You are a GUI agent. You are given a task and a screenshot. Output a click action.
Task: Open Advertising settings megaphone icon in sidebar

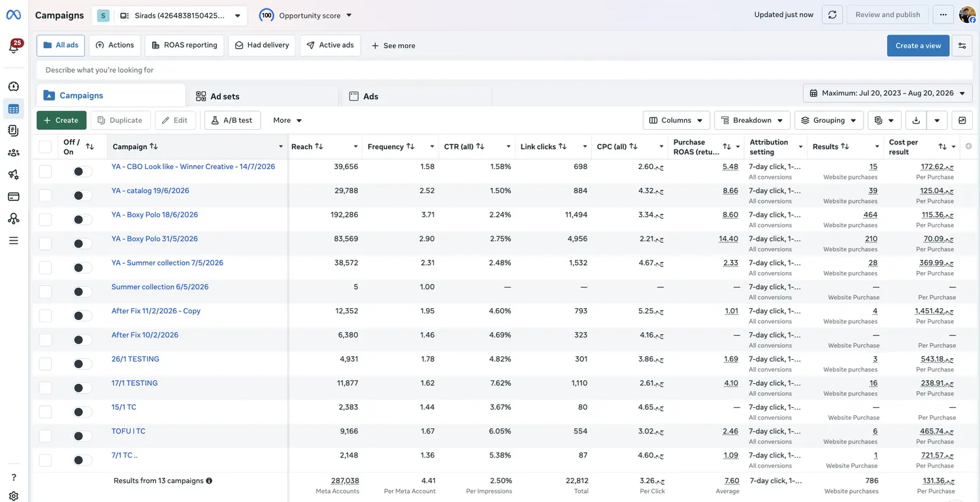(14, 174)
